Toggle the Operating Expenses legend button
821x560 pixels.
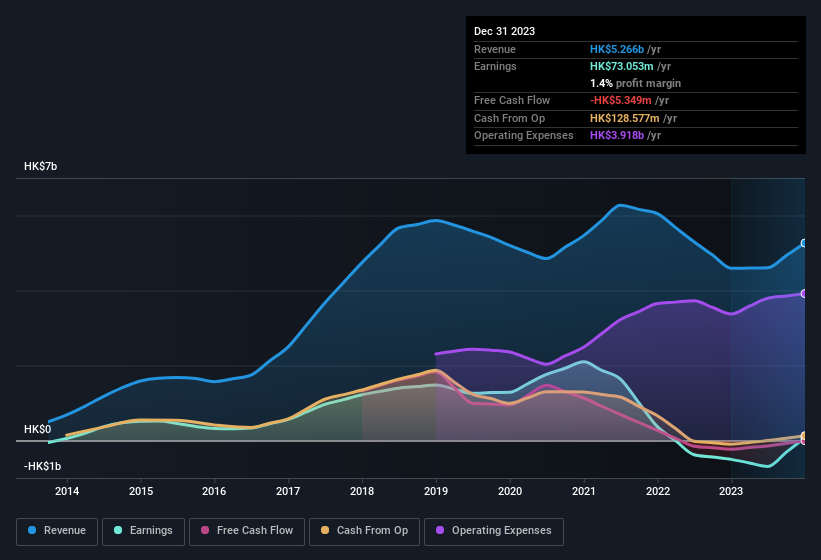click(x=493, y=531)
